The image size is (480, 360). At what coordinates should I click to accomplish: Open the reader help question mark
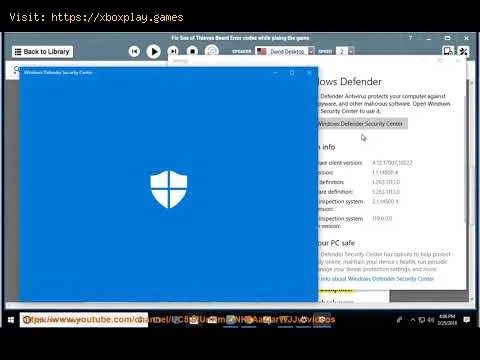pyautogui.click(x=411, y=38)
